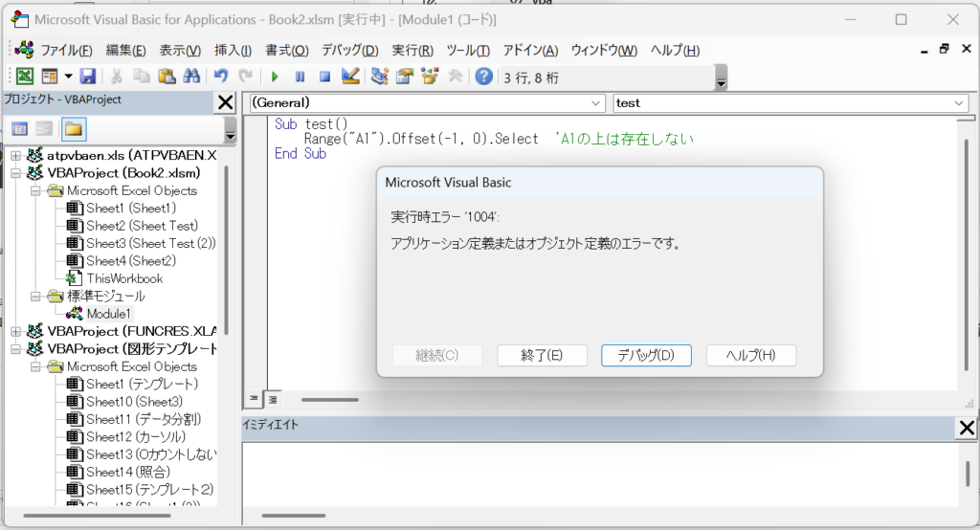
Task: Close the Immediate window pane
Action: click(x=967, y=429)
